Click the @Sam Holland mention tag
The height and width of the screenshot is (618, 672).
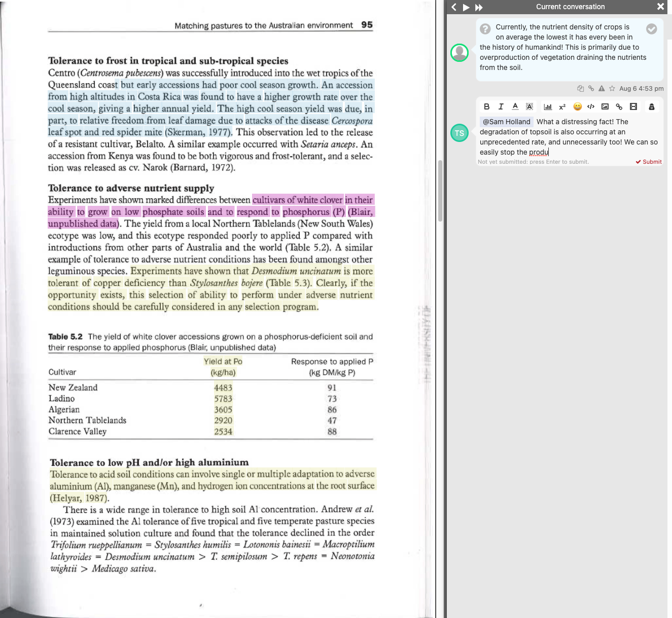pyautogui.click(x=506, y=122)
